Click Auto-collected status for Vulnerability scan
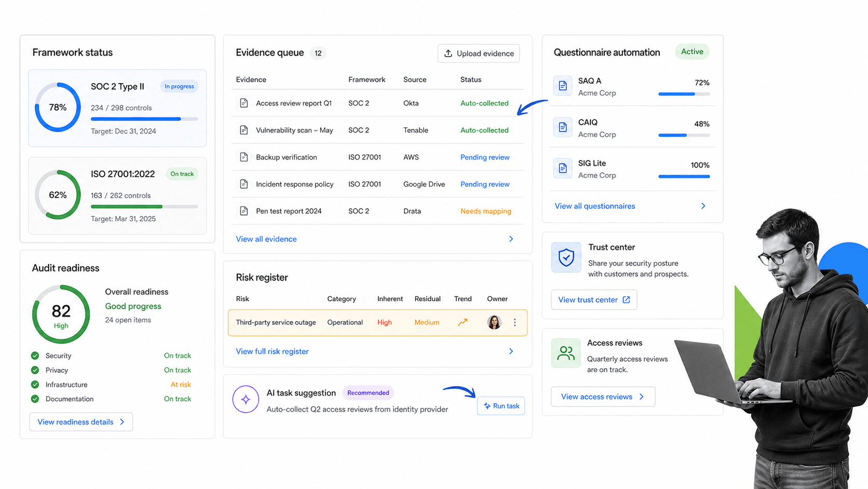 [x=484, y=130]
